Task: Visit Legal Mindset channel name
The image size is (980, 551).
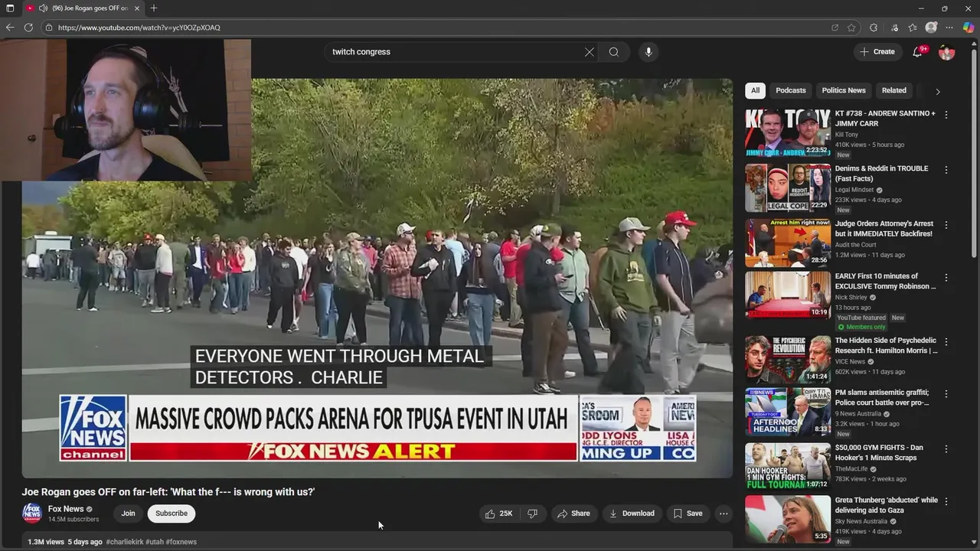Action: [x=854, y=190]
